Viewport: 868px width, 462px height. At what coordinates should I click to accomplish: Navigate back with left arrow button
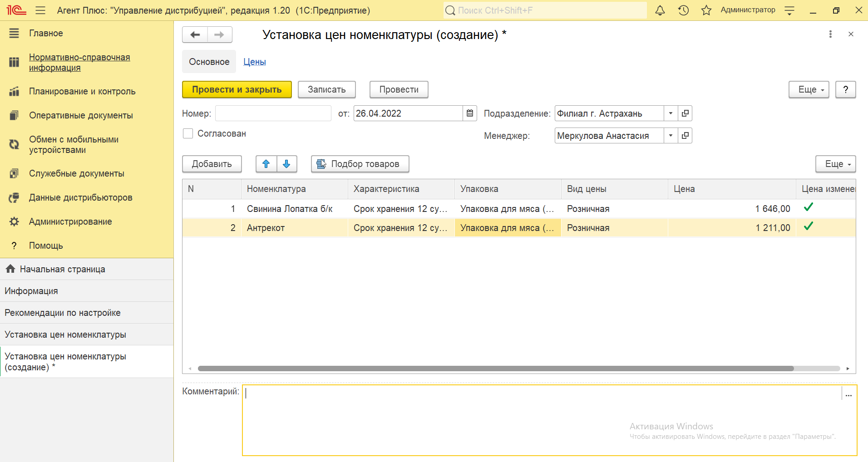point(195,35)
